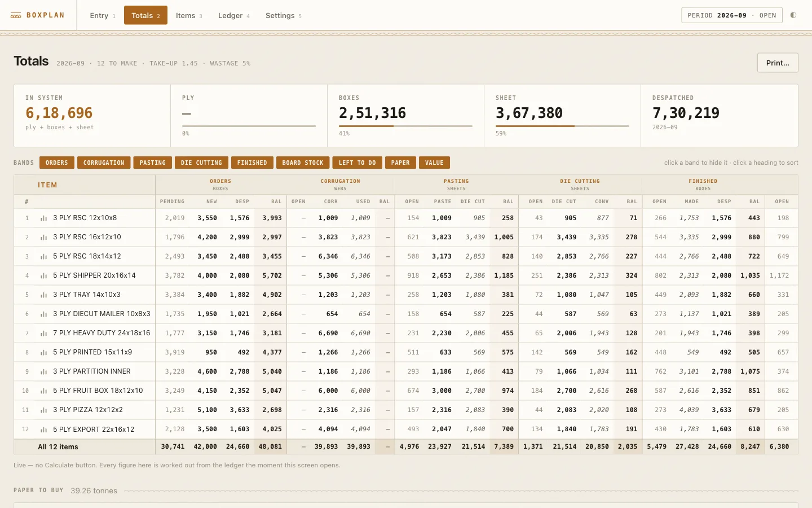Click the PLY progress bar at 0%
This screenshot has width=812, height=508.
pos(249,126)
